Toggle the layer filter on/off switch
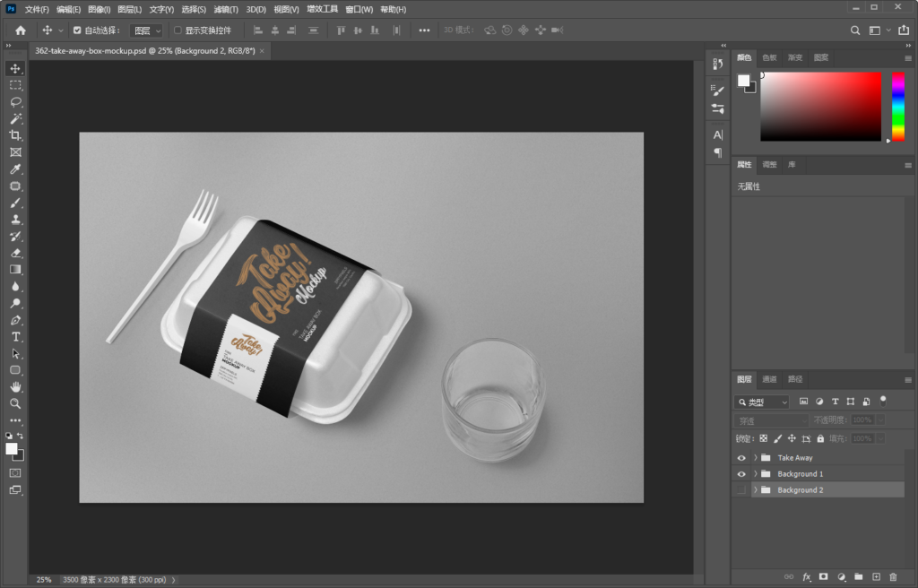This screenshot has height=588, width=918. (883, 402)
